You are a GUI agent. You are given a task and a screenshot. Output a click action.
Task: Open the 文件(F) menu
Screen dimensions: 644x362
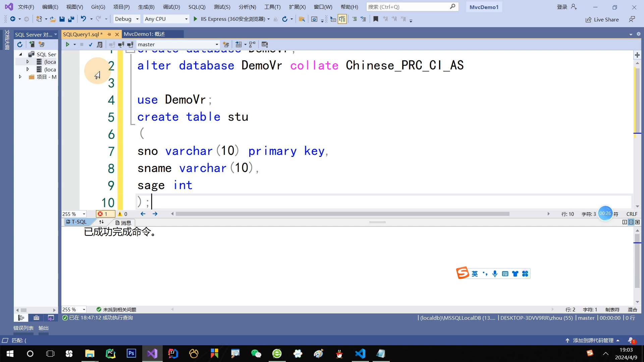26,7
